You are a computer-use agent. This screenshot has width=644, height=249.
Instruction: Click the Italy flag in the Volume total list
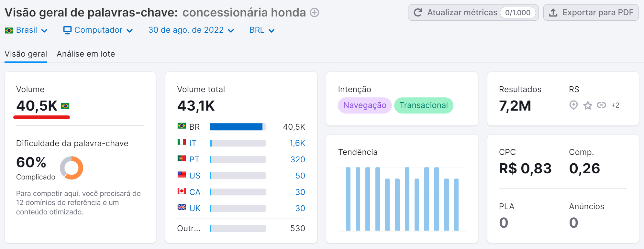pyautogui.click(x=182, y=142)
